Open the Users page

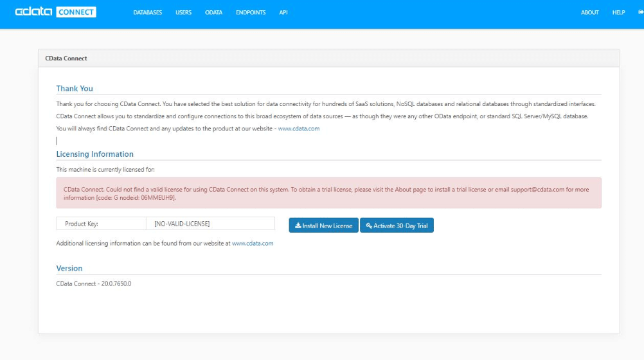click(184, 13)
